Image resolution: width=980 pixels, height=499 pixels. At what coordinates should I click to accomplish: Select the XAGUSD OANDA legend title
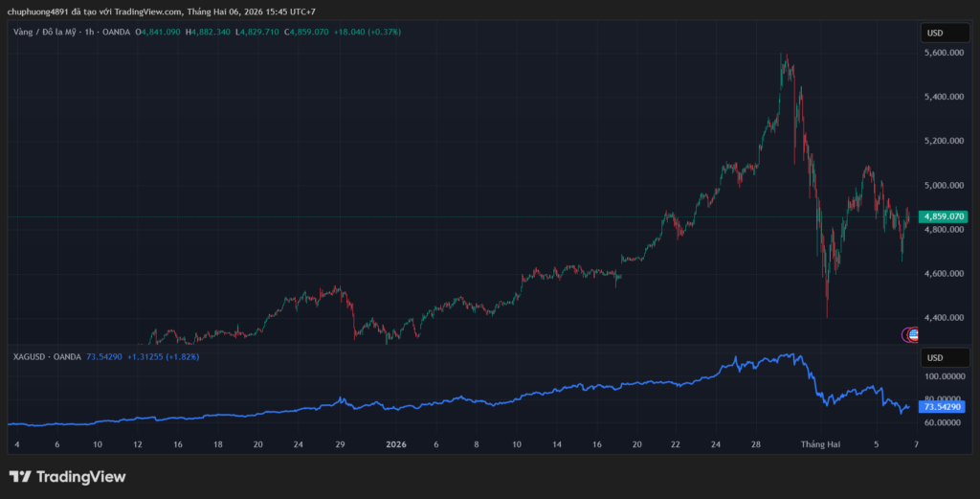click(x=47, y=356)
